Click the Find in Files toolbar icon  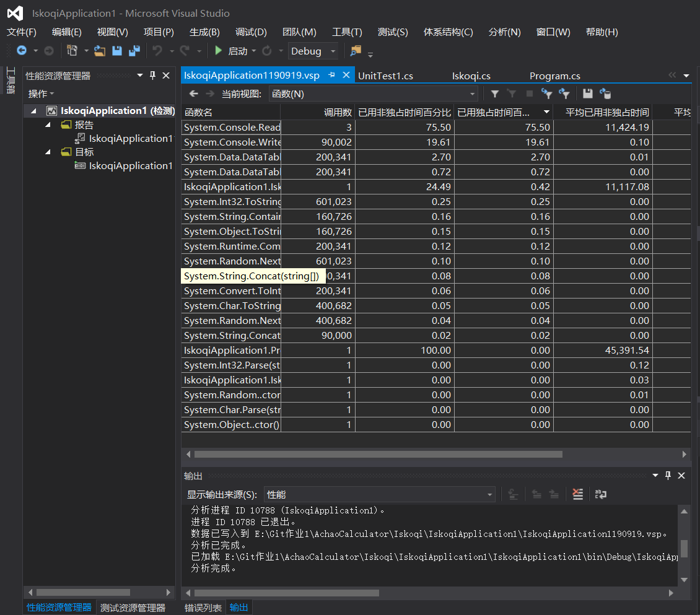coord(356,51)
